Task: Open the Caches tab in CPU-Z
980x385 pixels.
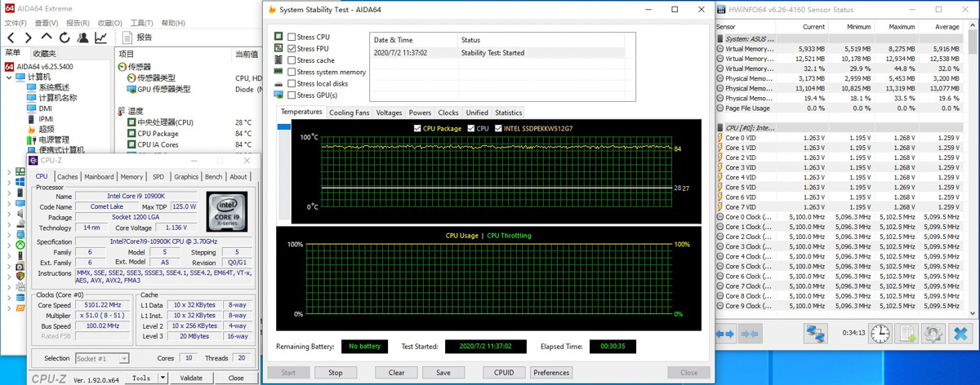Action: click(x=68, y=176)
